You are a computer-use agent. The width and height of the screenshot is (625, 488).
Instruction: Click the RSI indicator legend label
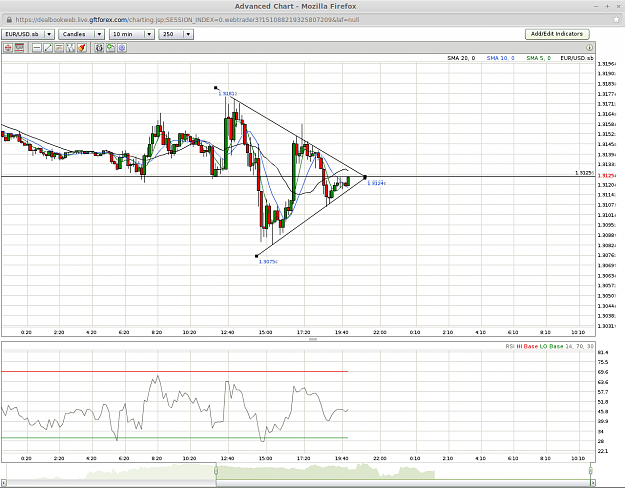[510, 346]
